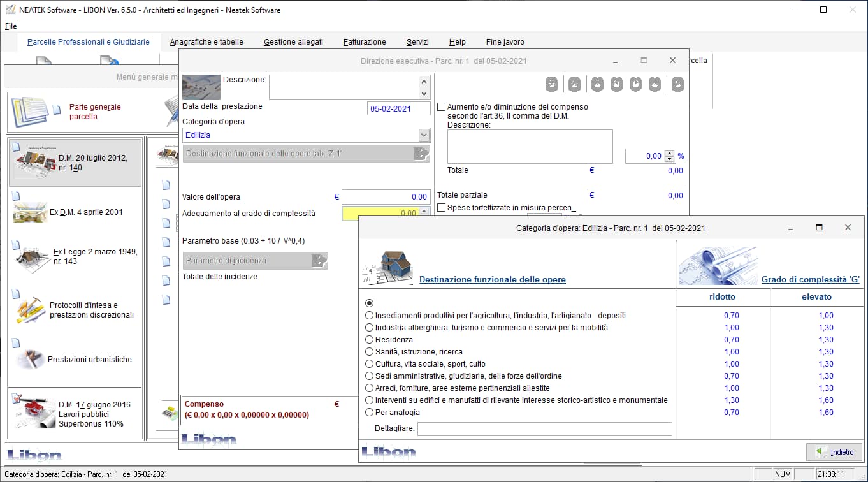
Task: Click down arrow of Aumento percentage spinner
Action: [x=669, y=158]
